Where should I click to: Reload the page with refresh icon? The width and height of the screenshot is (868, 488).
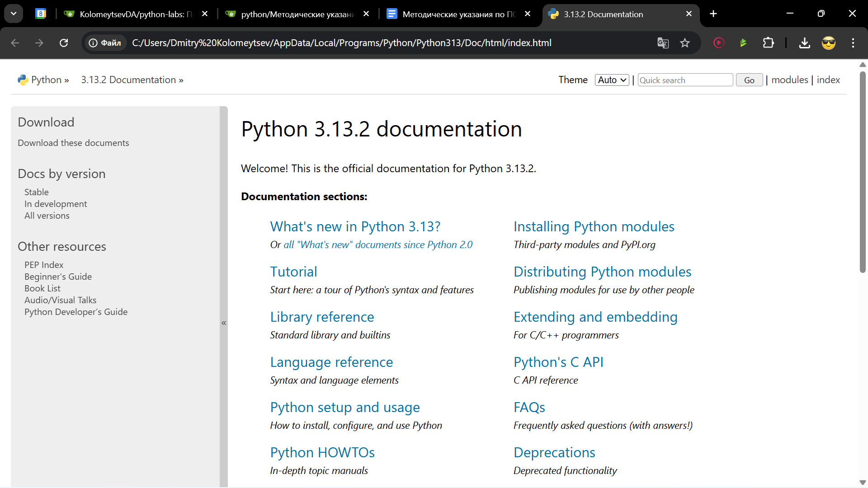coord(64,43)
